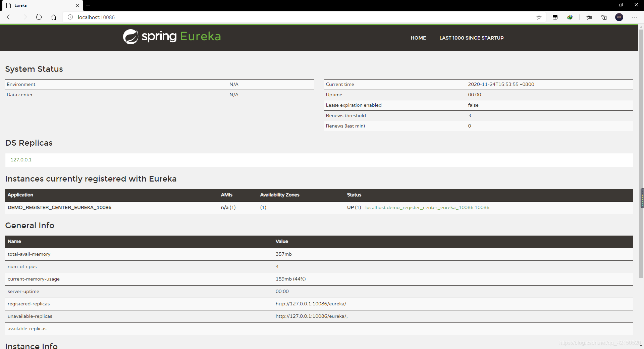Restore down the browser window
The height and width of the screenshot is (349, 644).
tap(621, 5)
